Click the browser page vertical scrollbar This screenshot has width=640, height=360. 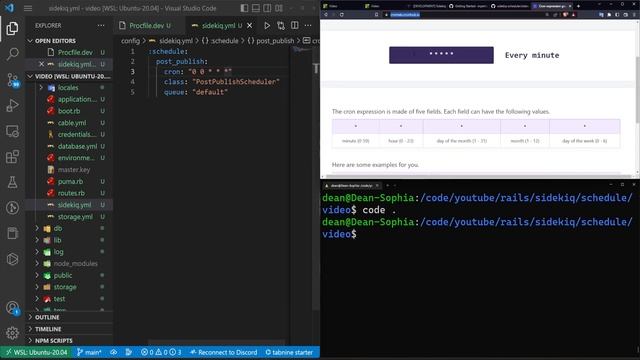[638, 90]
